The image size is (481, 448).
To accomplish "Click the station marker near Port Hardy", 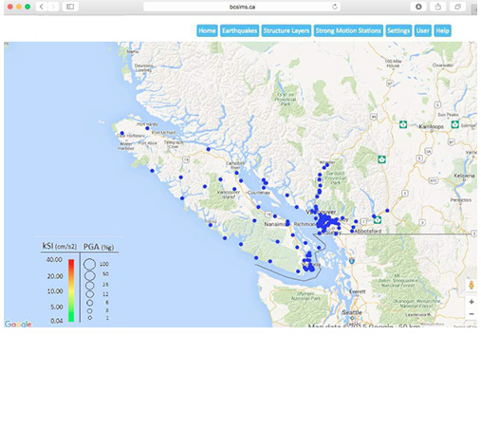I will pyautogui.click(x=147, y=128).
